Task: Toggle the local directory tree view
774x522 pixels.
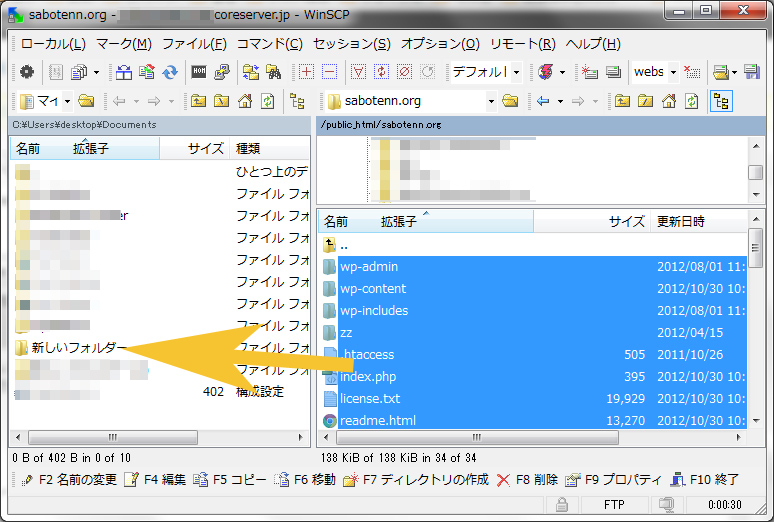Action: [297, 101]
